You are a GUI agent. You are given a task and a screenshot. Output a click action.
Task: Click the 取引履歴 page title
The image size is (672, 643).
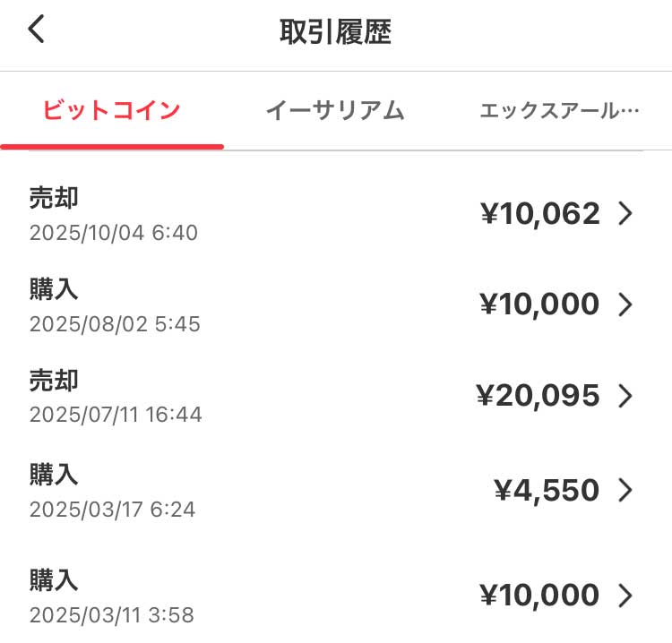[x=335, y=31]
